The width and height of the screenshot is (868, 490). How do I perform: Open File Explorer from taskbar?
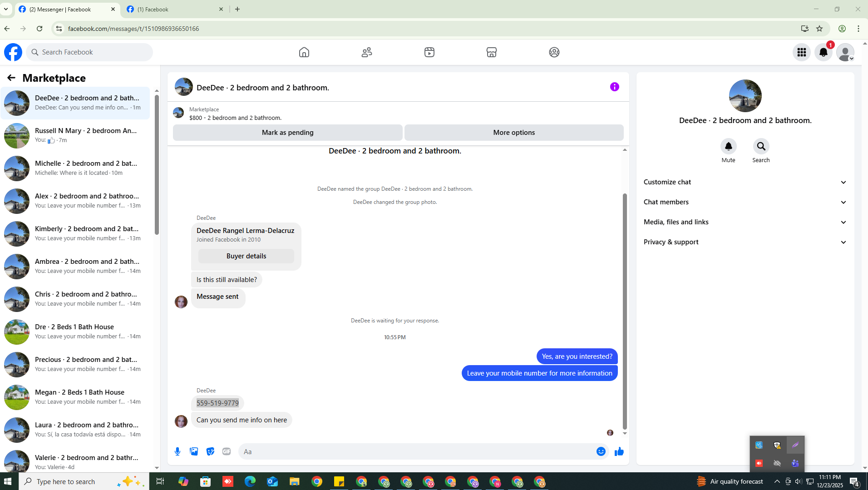pos(294,481)
